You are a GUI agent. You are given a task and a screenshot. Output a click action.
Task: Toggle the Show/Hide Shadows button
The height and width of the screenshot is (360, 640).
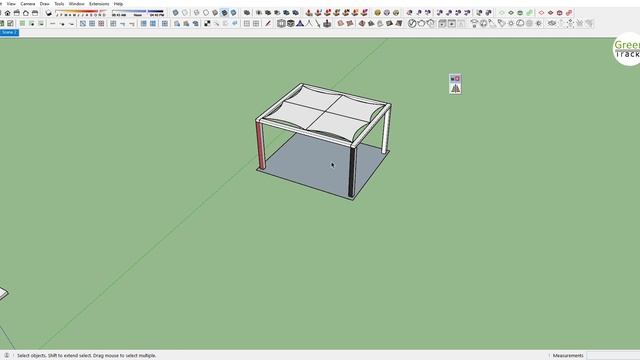tap(49, 13)
